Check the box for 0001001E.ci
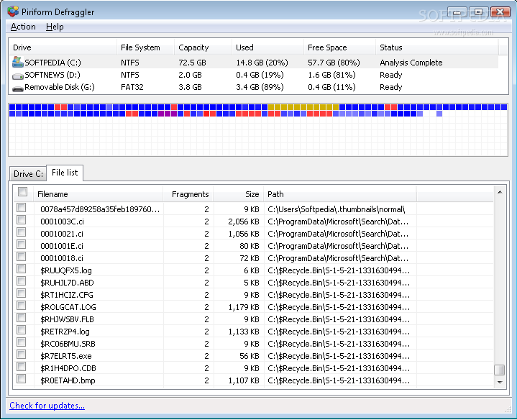 [22, 244]
